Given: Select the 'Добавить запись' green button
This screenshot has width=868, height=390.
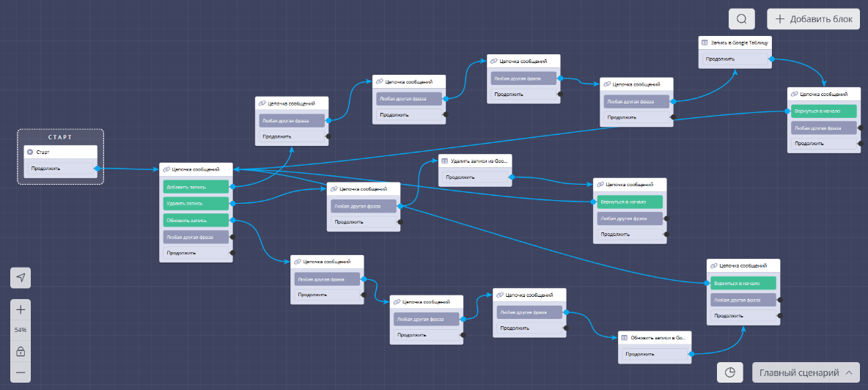Looking at the screenshot, I should click(195, 187).
